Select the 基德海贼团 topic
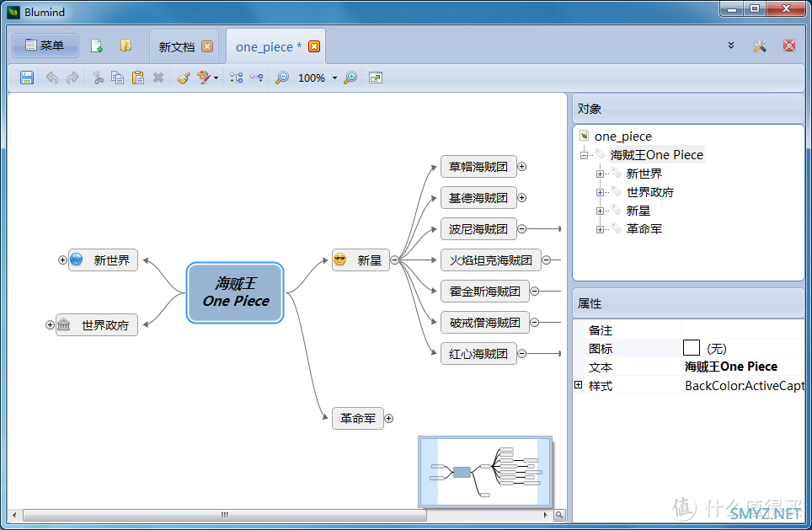This screenshot has width=812, height=530. pos(478,198)
